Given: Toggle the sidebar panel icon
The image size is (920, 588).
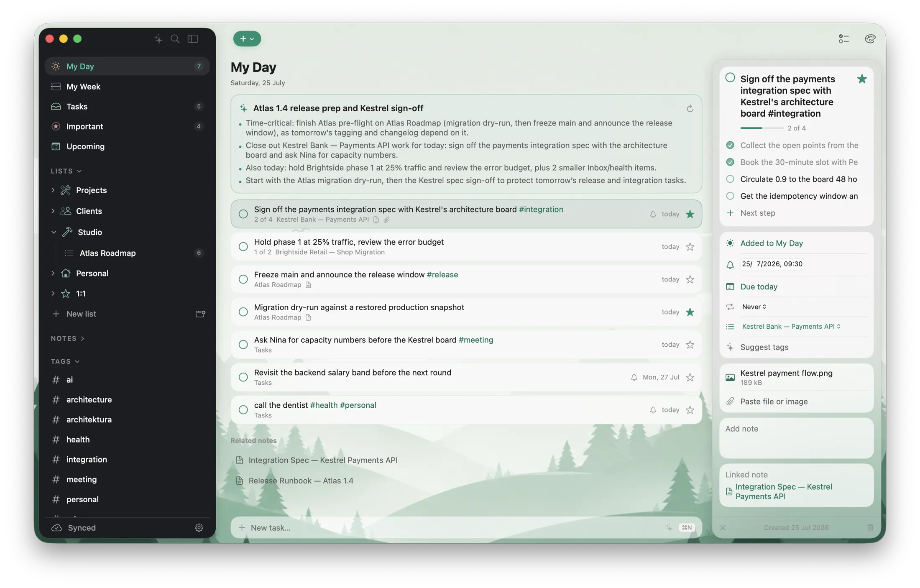Looking at the screenshot, I should pos(193,39).
